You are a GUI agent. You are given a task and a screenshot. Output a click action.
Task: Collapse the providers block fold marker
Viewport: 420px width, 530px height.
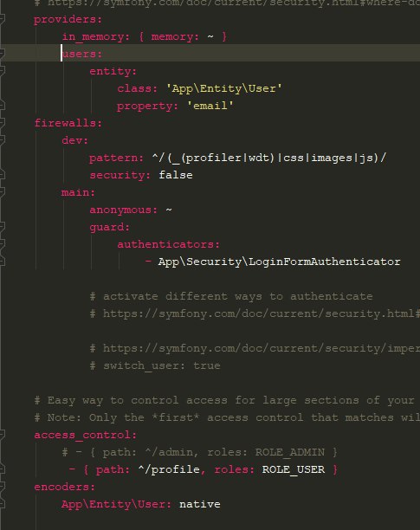pos(2,18)
